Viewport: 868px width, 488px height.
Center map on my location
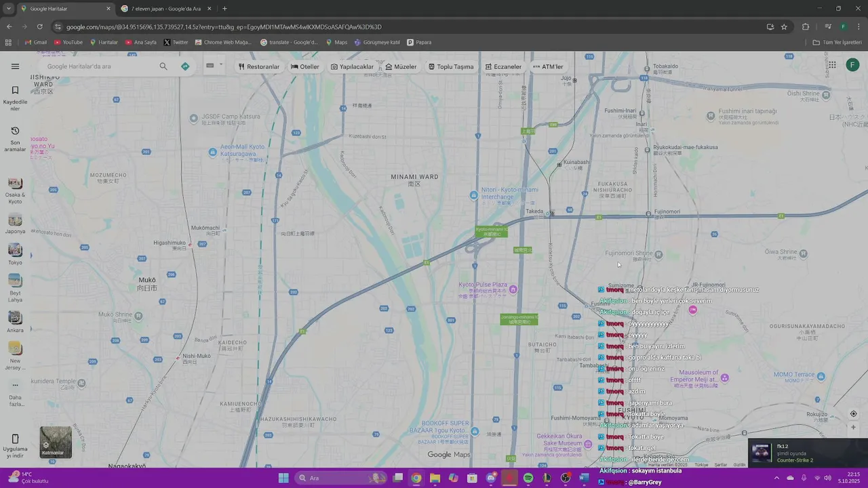pyautogui.click(x=853, y=413)
